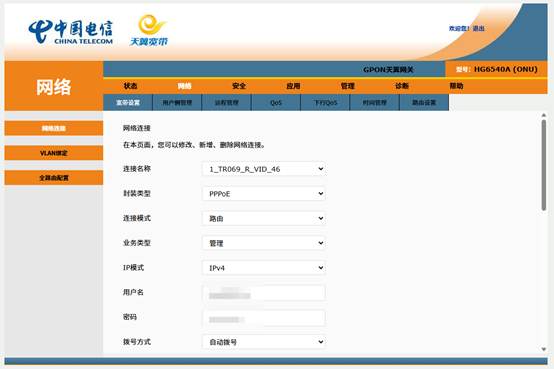This screenshot has width=554, height=369.
Task: Click the page scrollbar thumb
Action: [x=543, y=165]
